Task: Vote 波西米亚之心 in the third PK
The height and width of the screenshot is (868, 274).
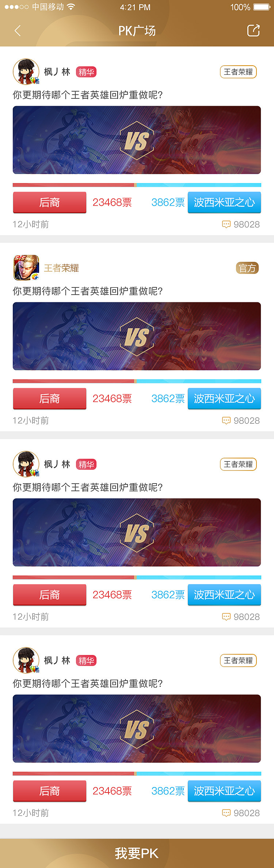Action: (x=224, y=595)
